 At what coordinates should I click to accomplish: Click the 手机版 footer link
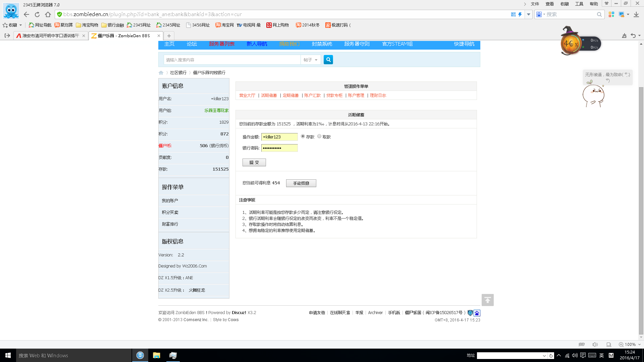[394, 313]
